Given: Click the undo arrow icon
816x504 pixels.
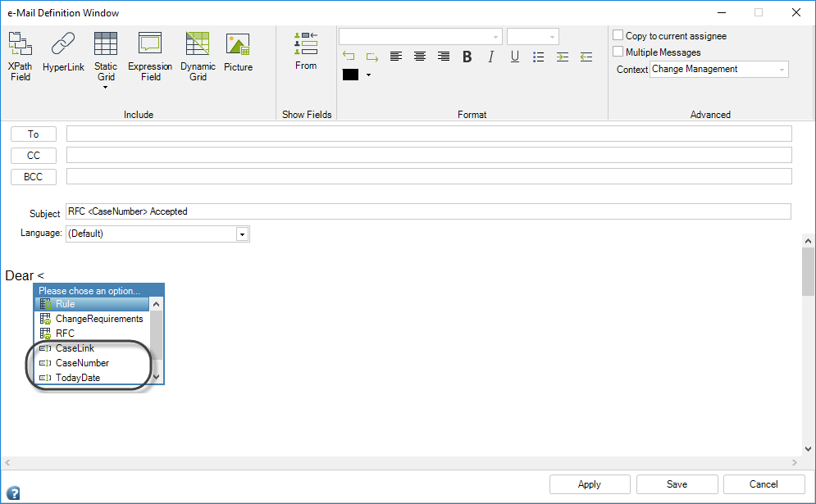Looking at the screenshot, I should 349,57.
